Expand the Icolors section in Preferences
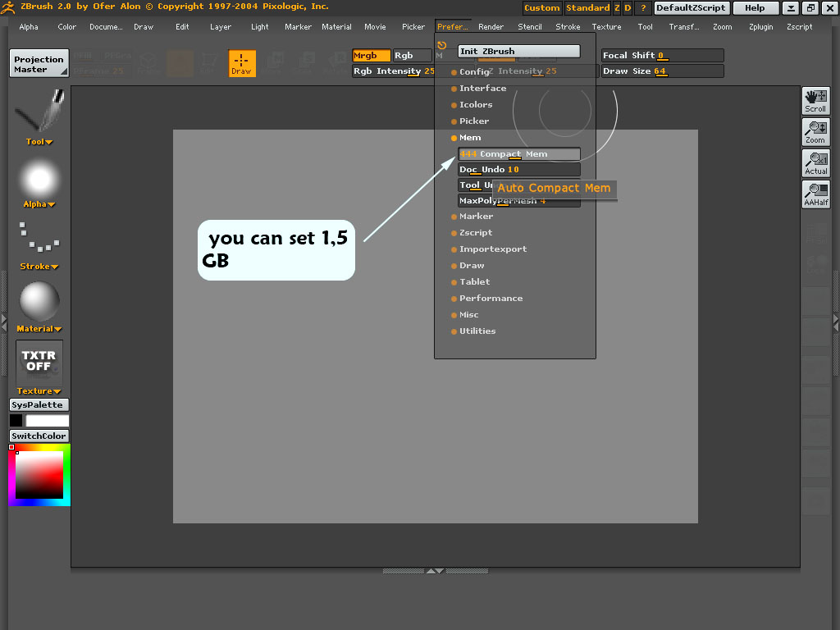Screen dimensions: 840x630 [472, 105]
